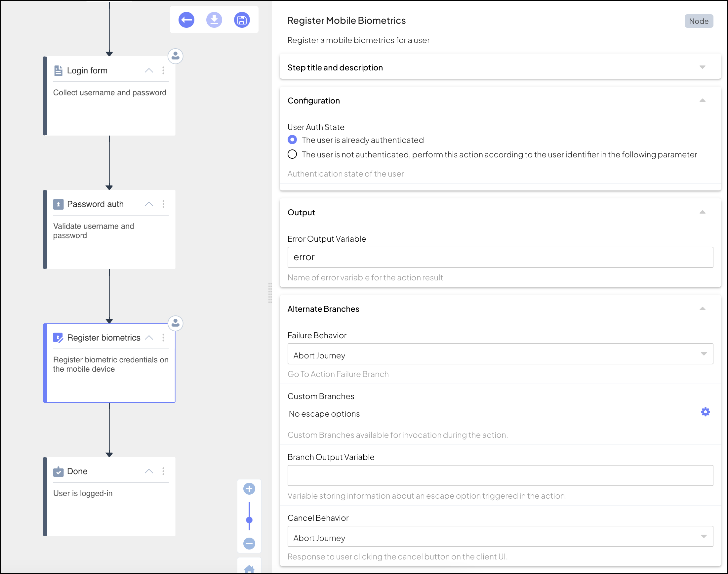Click the save disk toolbar icon

(x=242, y=20)
